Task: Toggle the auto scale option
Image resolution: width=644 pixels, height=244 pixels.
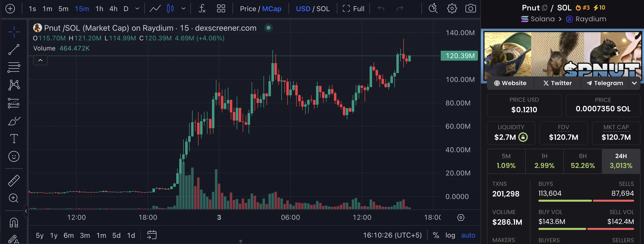Action: click(x=468, y=235)
